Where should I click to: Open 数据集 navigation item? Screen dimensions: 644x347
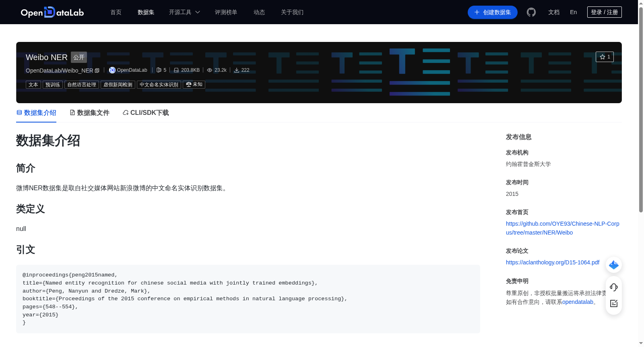click(x=146, y=12)
